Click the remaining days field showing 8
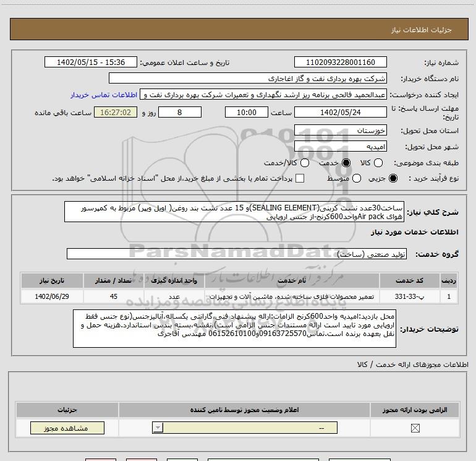 pyautogui.click(x=180, y=112)
